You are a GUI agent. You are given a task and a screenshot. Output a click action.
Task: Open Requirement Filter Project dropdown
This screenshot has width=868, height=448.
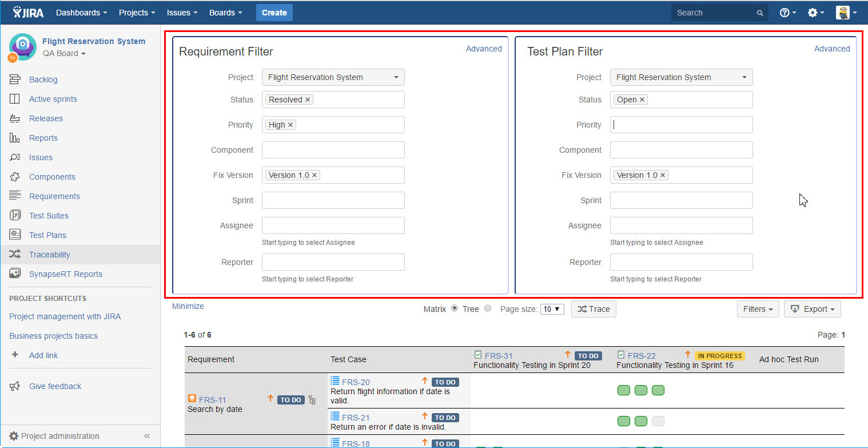pyautogui.click(x=333, y=77)
